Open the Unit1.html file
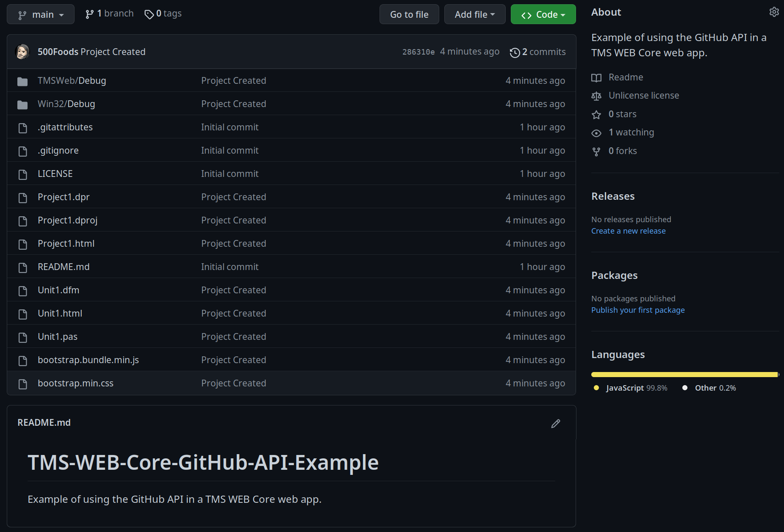784x532 pixels. coord(60,313)
